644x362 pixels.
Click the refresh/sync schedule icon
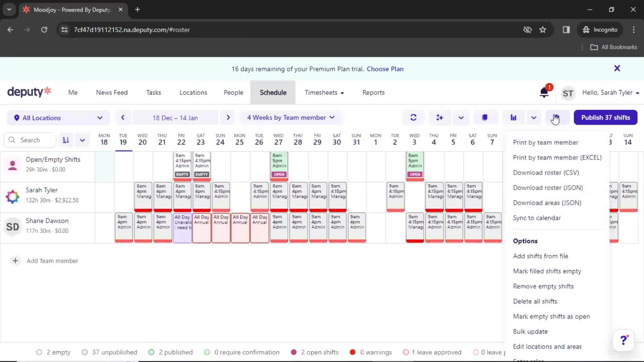coord(413,117)
